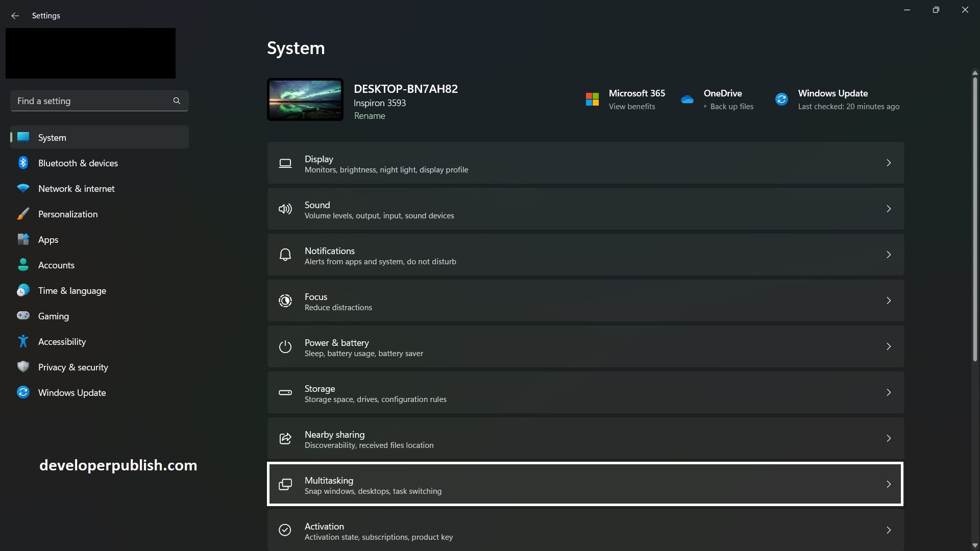
Task: Expand the Display settings row chevron
Action: [889, 163]
